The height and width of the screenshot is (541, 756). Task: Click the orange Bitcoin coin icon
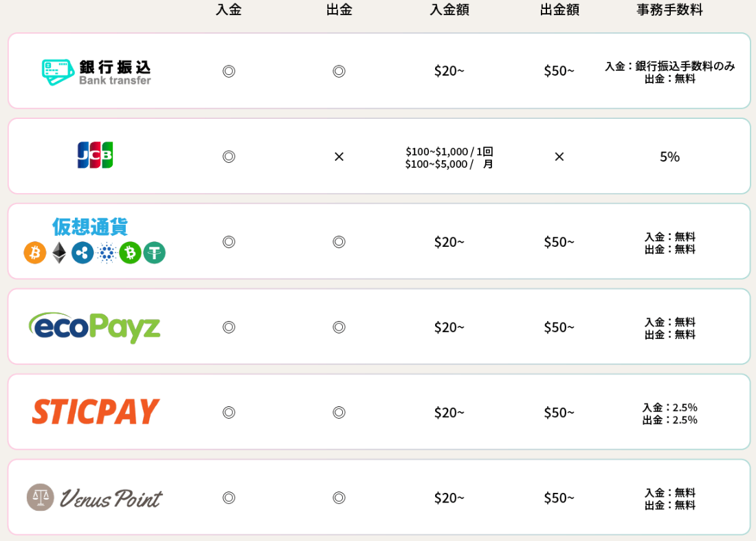tap(35, 253)
